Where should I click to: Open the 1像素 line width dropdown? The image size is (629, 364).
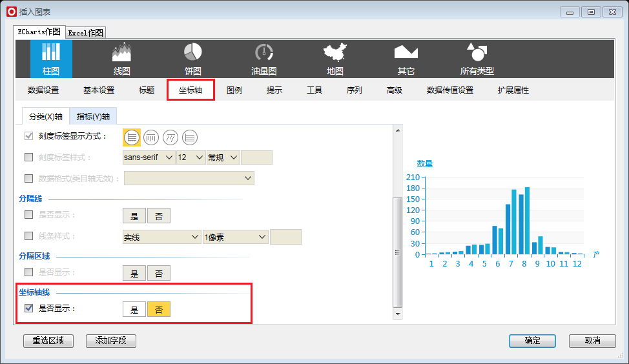pyautogui.click(x=236, y=237)
